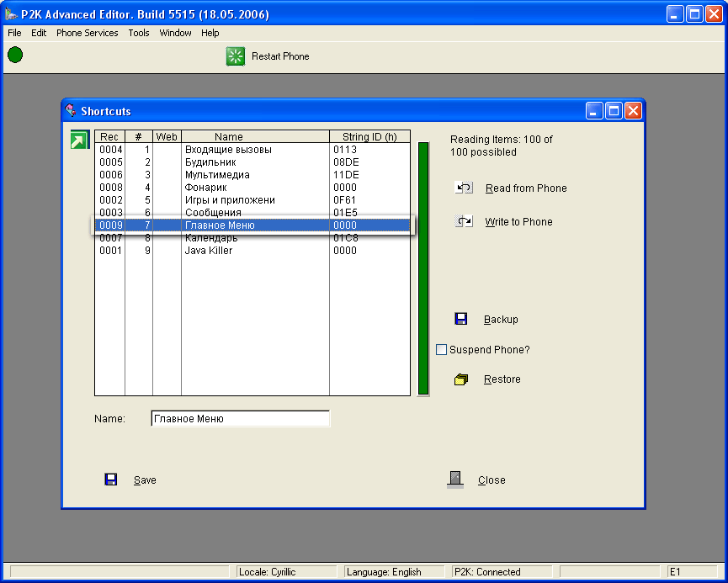This screenshot has height=583, width=728.
Task: Click the Reading Items 100 of 100 text
Action: pyautogui.click(x=501, y=146)
